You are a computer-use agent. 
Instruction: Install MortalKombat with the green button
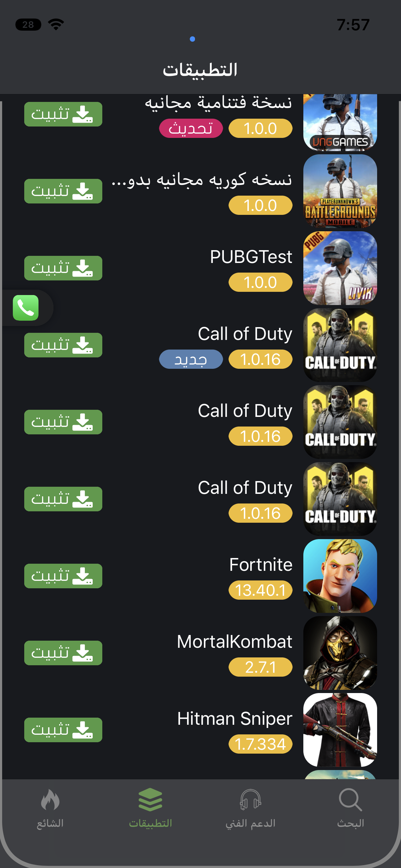pyautogui.click(x=63, y=653)
